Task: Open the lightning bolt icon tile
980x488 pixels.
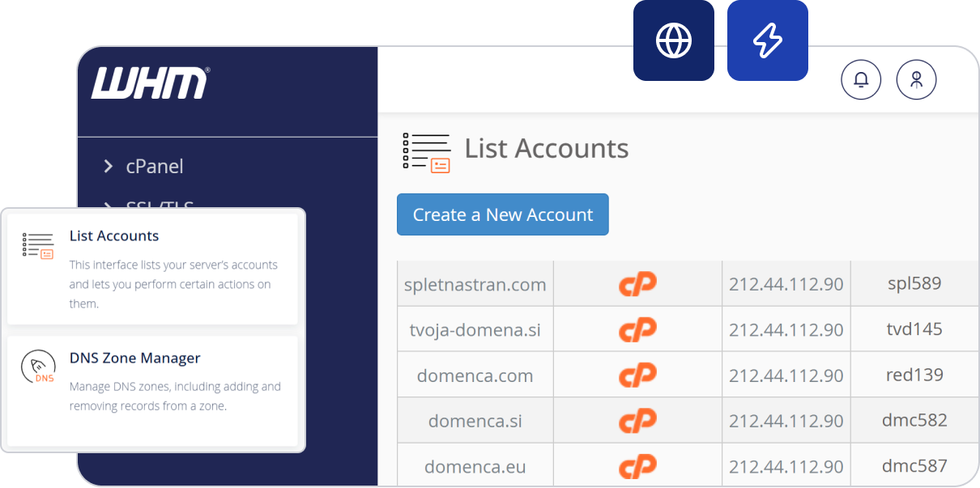Action: pyautogui.click(x=768, y=40)
